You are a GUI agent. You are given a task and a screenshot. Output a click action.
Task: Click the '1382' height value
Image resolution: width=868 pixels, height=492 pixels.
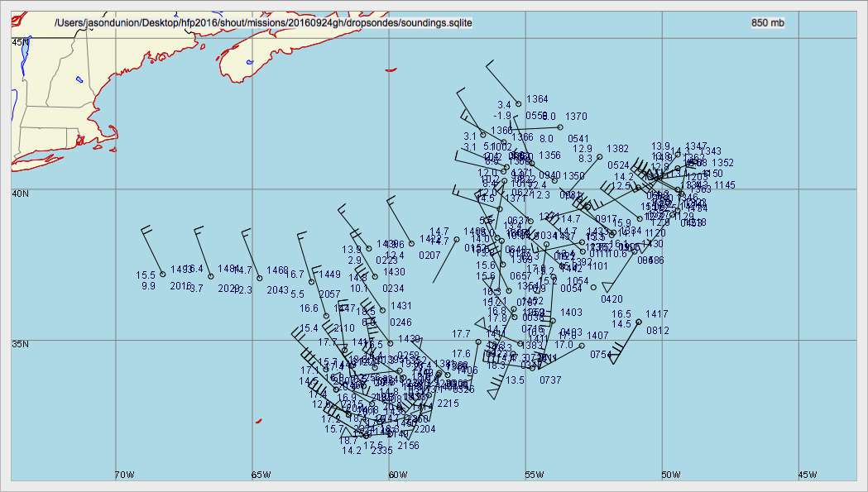tap(618, 148)
